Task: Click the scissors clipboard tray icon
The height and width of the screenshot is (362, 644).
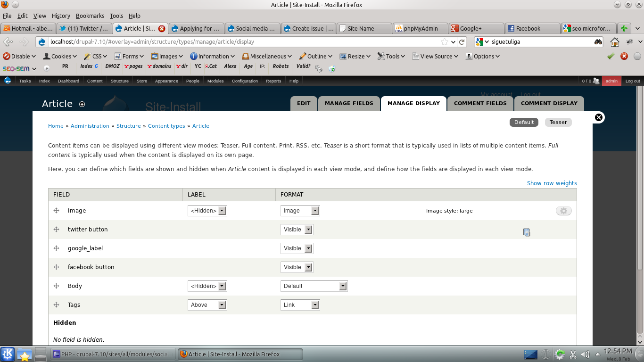Action: [x=573, y=354]
